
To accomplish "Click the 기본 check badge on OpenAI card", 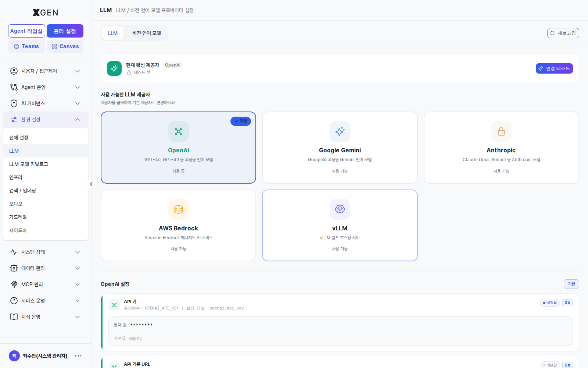I will (x=241, y=121).
